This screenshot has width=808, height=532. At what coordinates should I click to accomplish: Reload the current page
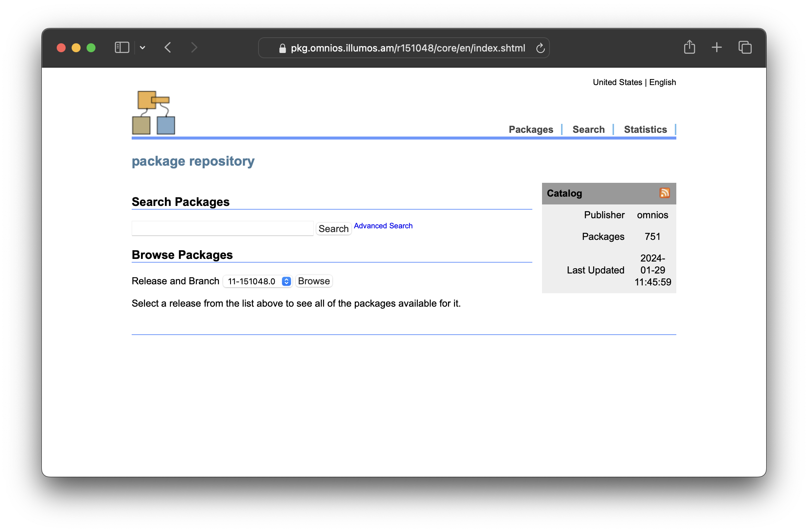[x=541, y=48]
